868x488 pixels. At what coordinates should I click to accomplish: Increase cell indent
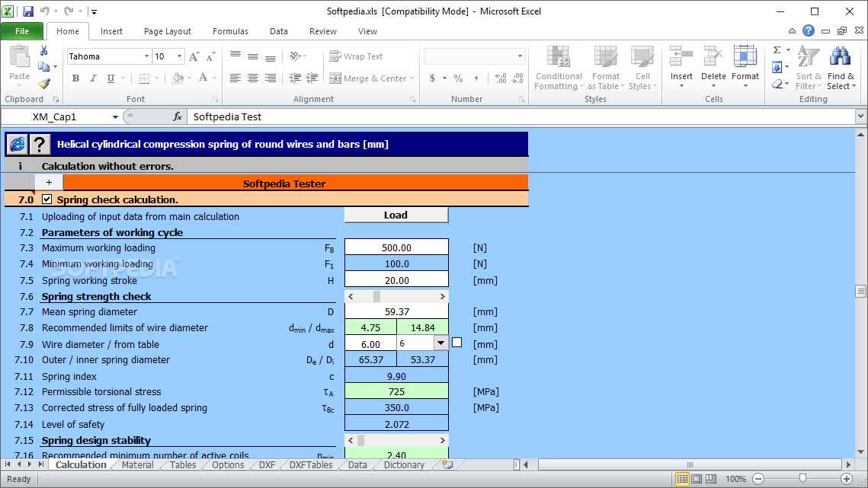[312, 78]
